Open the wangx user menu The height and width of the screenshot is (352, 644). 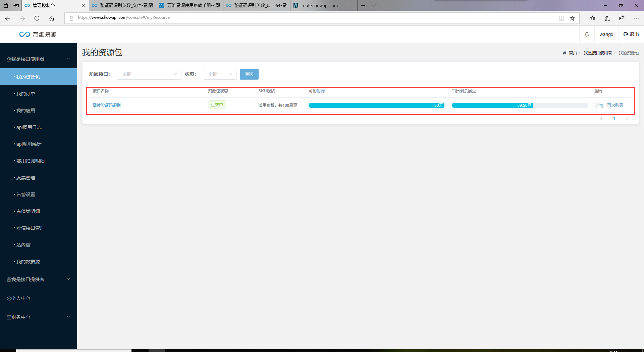[606, 34]
